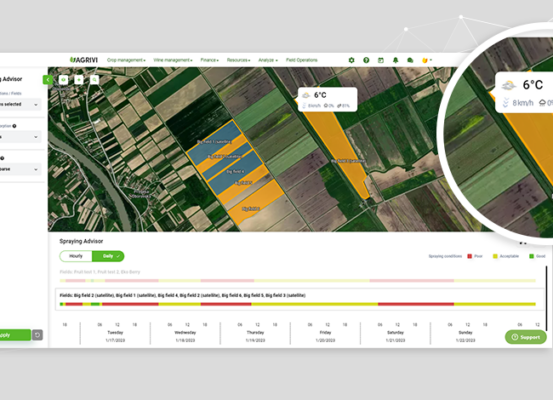The image size is (553, 400).
Task: Switch to Daily view
Action: 108,256
